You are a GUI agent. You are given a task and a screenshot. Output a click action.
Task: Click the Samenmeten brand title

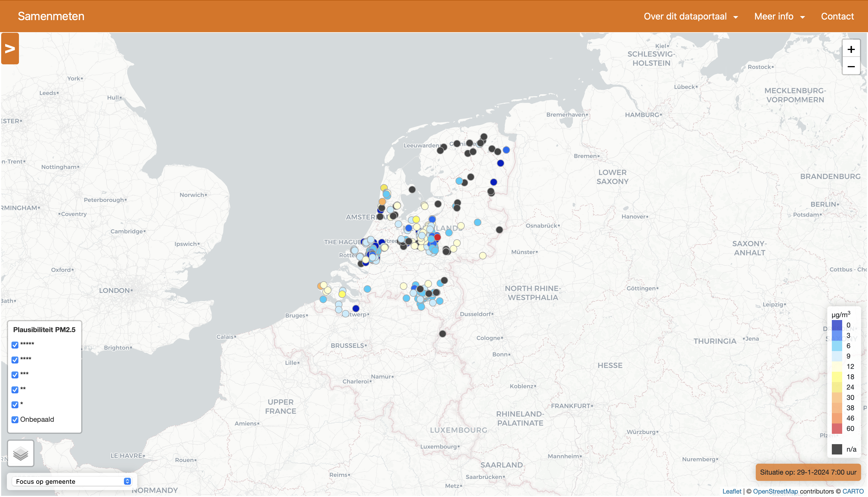coord(51,16)
